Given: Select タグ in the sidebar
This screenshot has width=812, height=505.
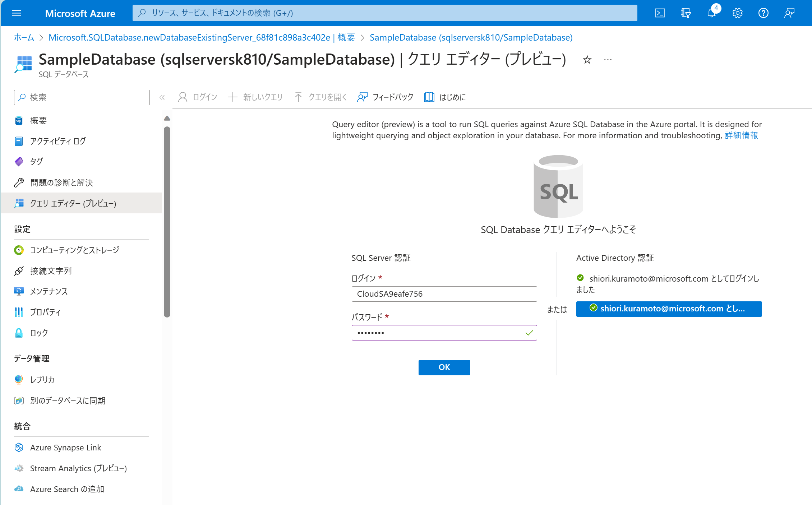Looking at the screenshot, I should [x=36, y=161].
